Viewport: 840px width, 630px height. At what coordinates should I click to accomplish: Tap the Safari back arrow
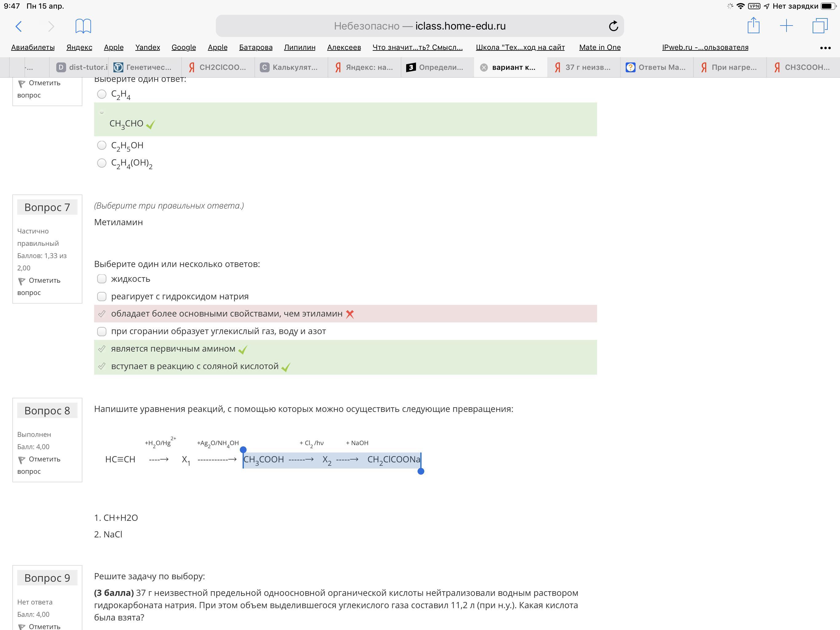19,26
